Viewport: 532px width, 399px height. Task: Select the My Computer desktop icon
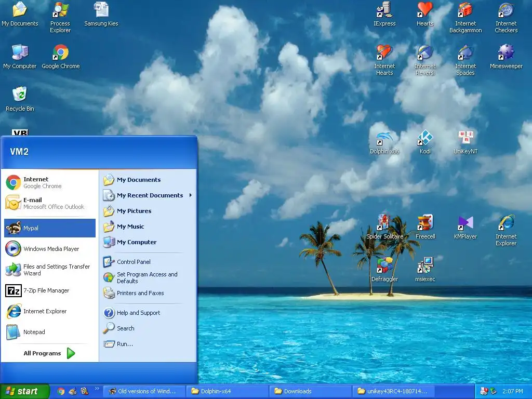(20, 57)
